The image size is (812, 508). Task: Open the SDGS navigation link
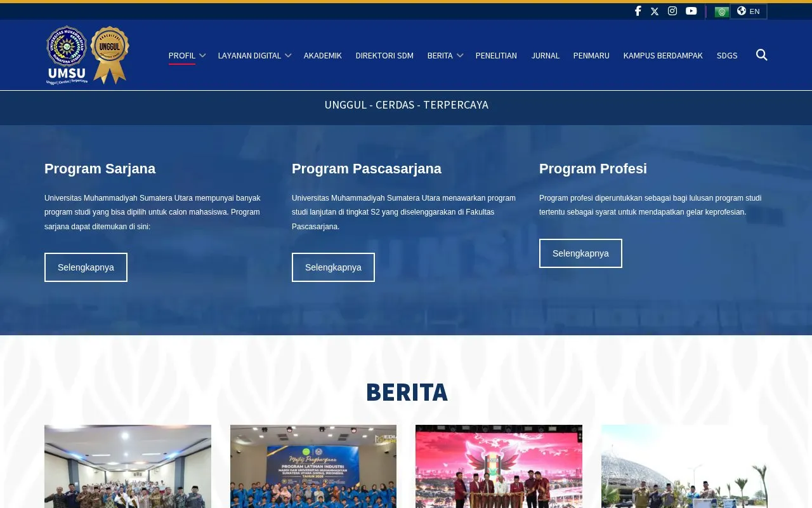727,55
